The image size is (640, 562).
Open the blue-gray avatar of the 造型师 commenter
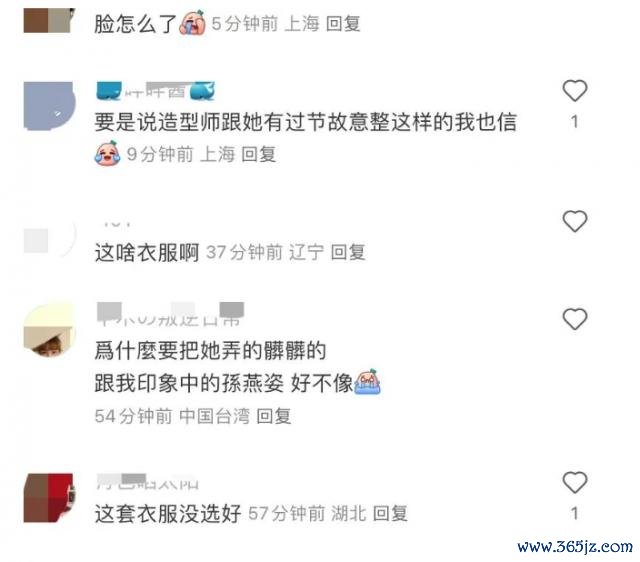click(x=49, y=106)
